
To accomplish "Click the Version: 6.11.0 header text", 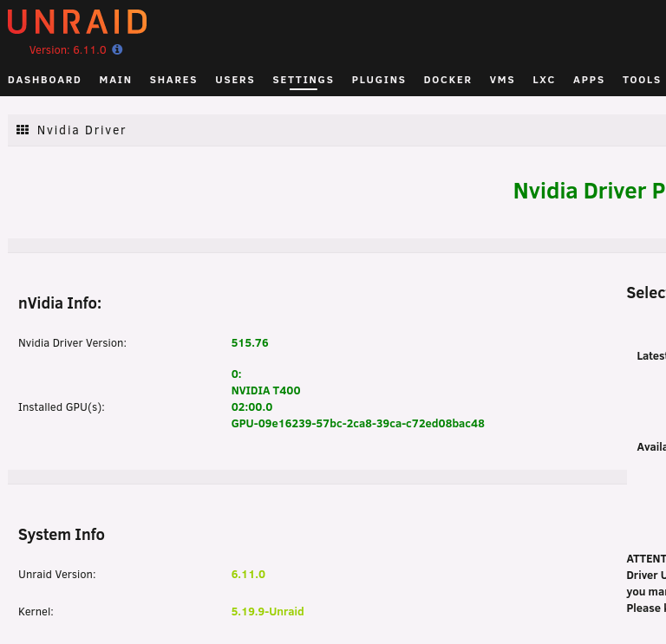I will coord(68,50).
